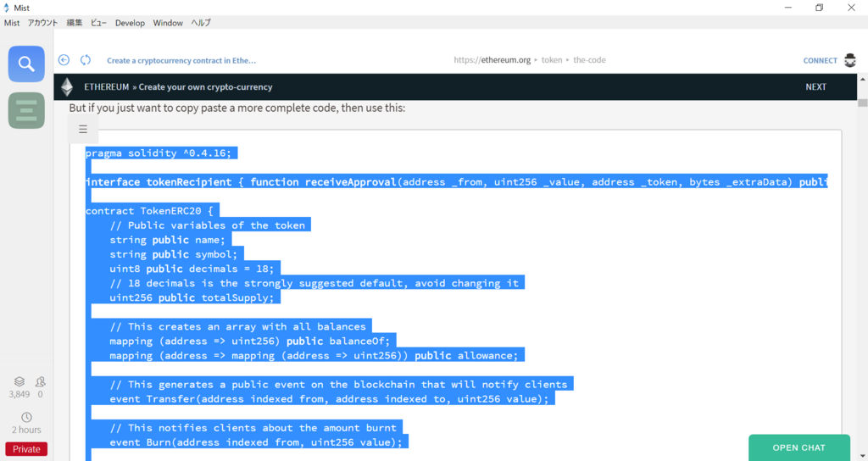
Task: Click the '// 18 decimals is the strongly suggested' comment
Action: point(314,283)
